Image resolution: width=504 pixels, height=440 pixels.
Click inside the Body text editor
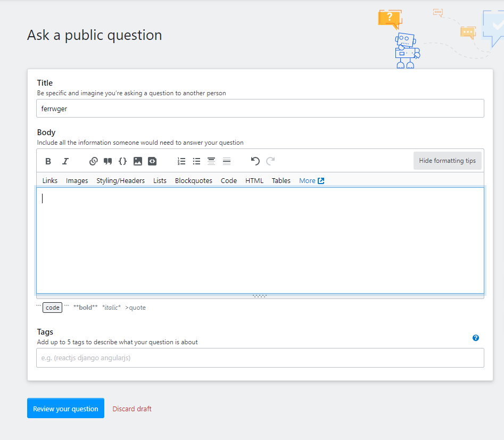point(260,240)
